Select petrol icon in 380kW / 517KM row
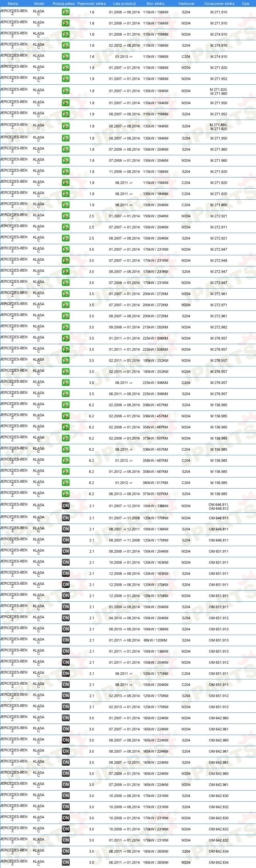256x868 pixels. [x=65, y=483]
